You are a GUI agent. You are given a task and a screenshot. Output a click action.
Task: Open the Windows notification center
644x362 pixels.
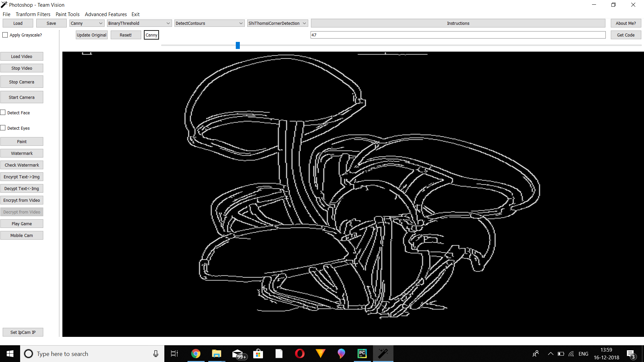(x=631, y=354)
